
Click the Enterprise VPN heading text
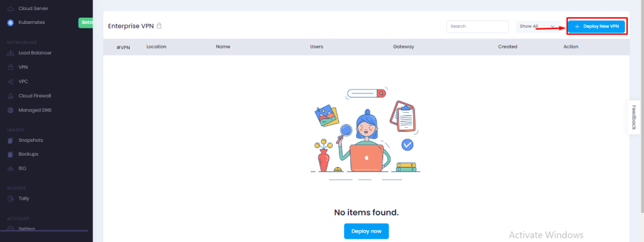point(131,26)
